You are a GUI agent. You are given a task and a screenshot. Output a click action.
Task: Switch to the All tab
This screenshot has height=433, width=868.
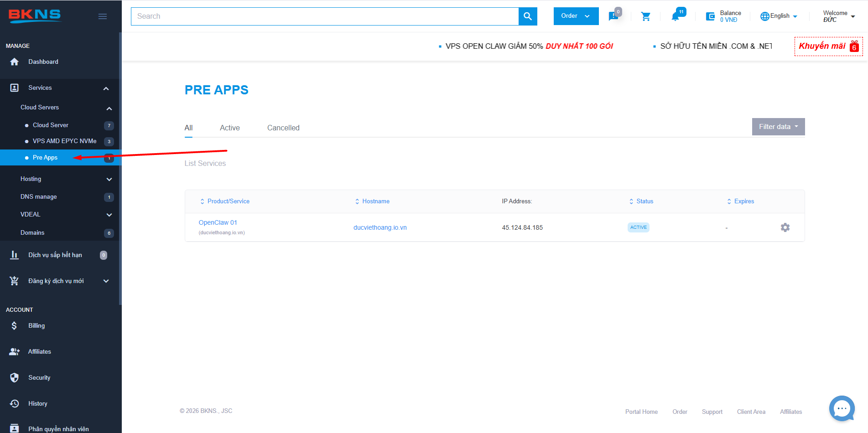click(188, 128)
